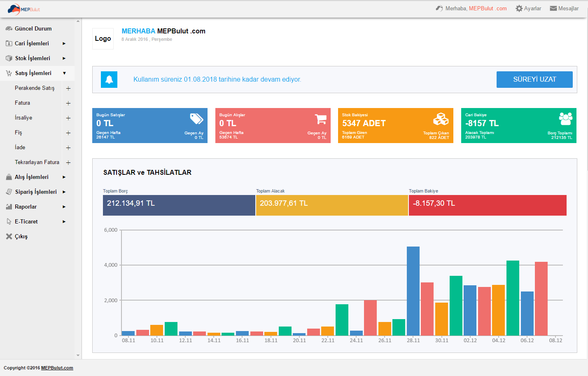Click the SÜREYİ UZAT button
588x376 pixels.
[534, 80]
